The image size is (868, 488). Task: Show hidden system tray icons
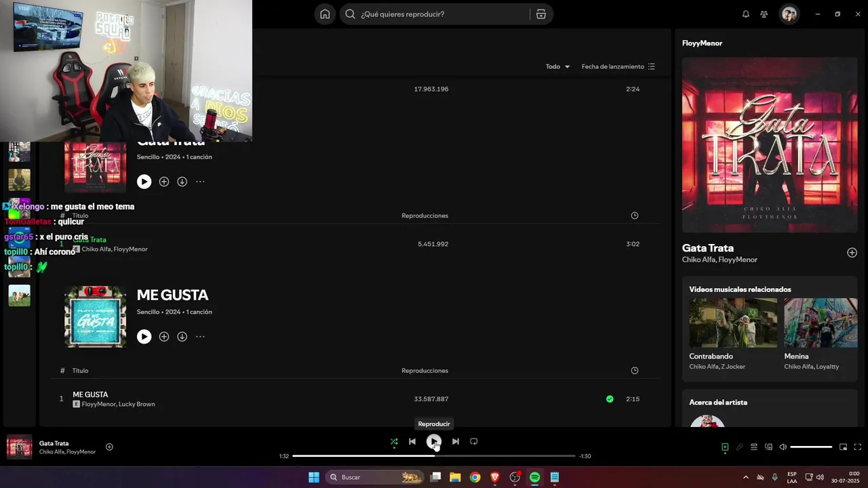click(x=746, y=477)
